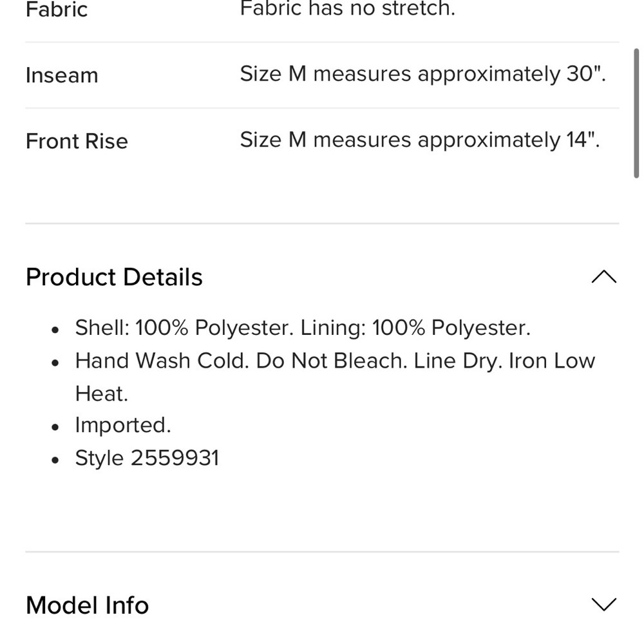Expand Model Info with the down chevron
Screen dimensions: 644x644
(x=604, y=604)
